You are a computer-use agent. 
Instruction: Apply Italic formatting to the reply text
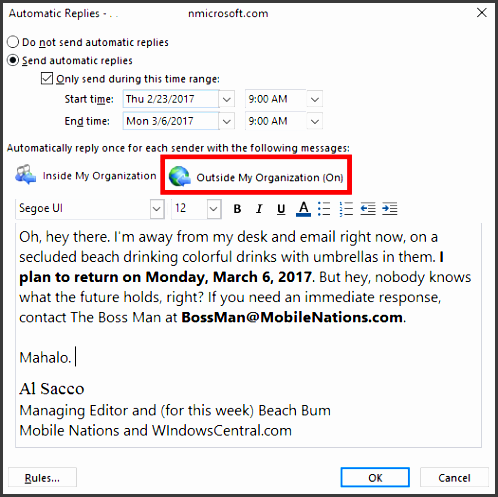[259, 209]
